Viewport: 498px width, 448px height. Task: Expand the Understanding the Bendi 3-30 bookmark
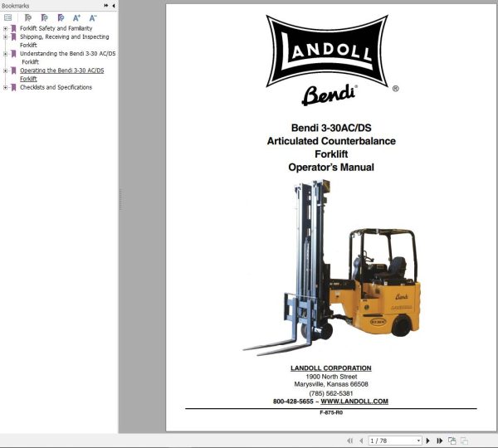pos(5,54)
